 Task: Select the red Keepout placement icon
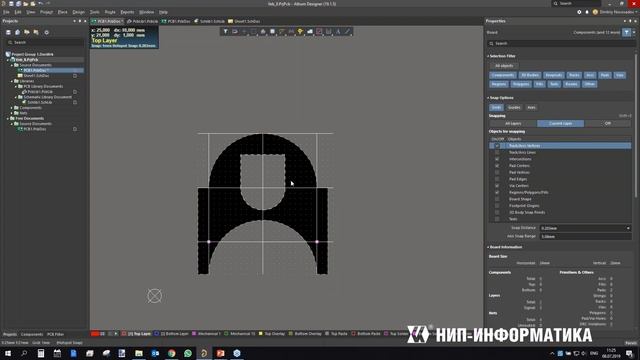(319, 31)
